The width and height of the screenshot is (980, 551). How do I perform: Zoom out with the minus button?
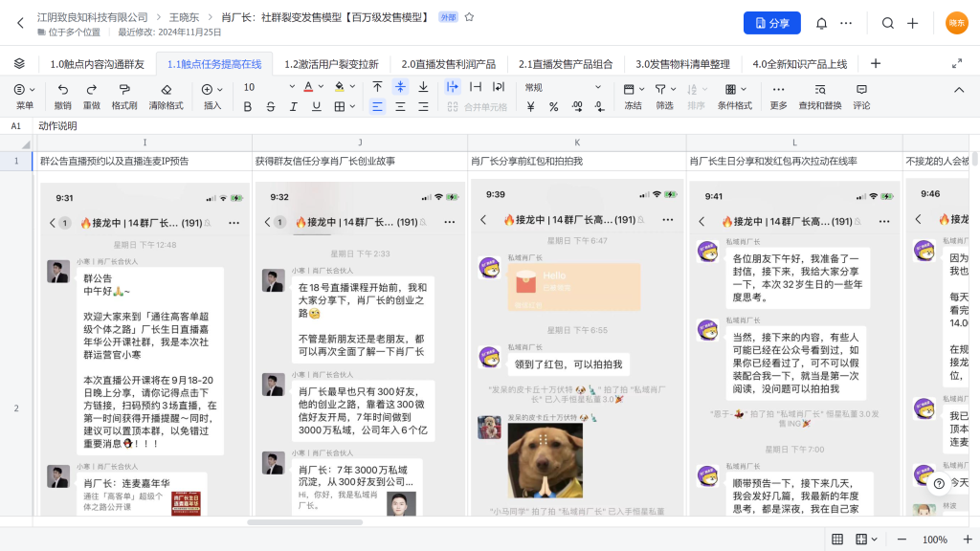click(902, 540)
